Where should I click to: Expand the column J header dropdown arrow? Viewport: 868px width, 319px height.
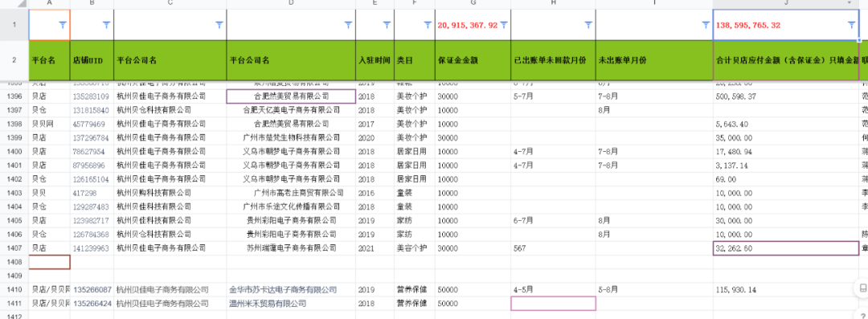[850, 2]
